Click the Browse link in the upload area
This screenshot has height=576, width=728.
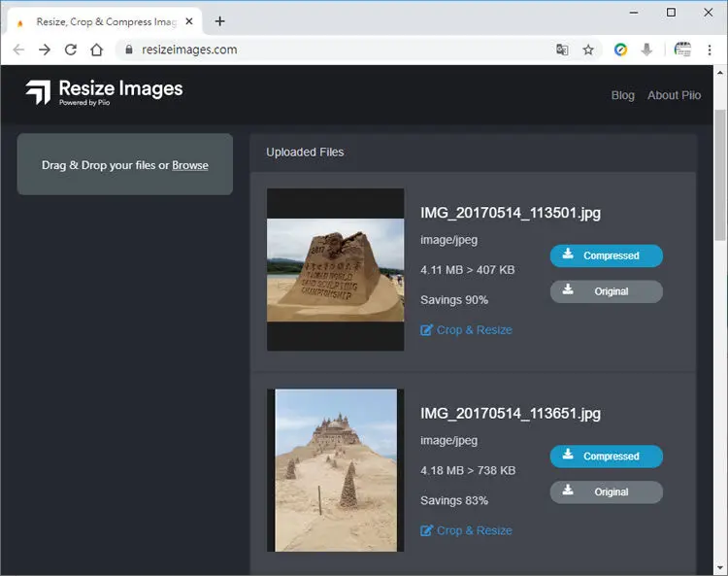[190, 165]
